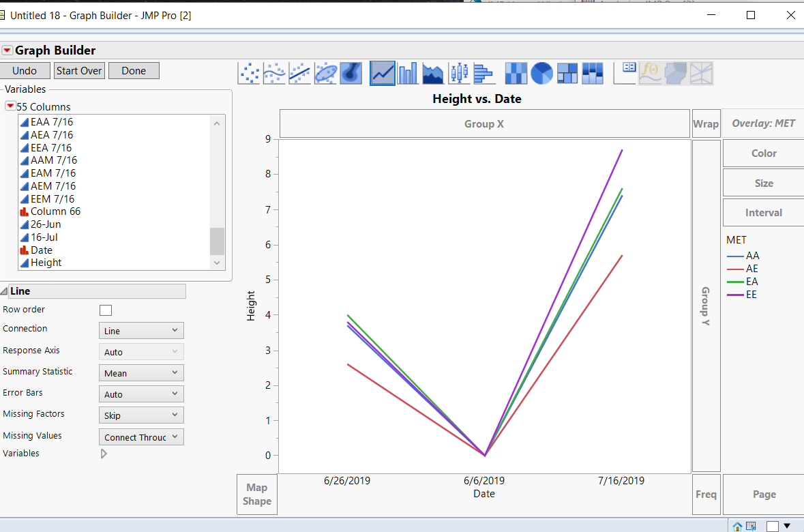Open the Connection dropdown
The height and width of the screenshot is (532, 804).
[x=141, y=330]
